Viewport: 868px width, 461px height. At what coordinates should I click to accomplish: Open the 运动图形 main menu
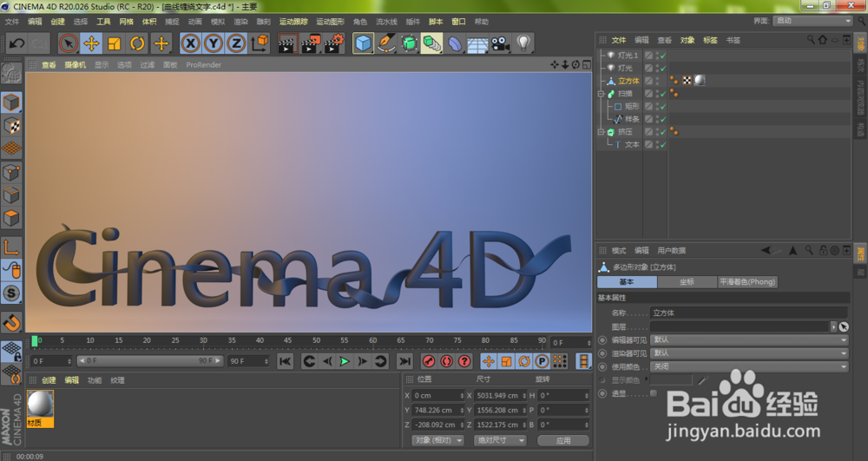click(x=330, y=22)
